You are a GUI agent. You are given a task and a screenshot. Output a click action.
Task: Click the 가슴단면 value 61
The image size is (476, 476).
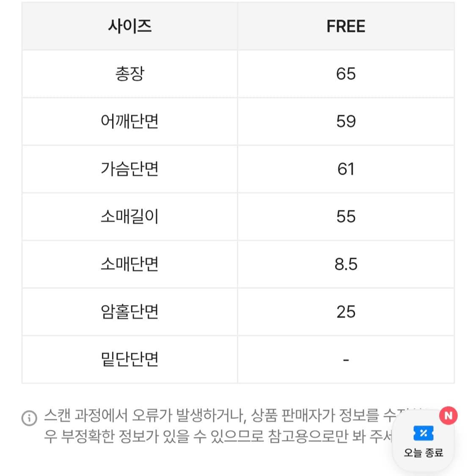pos(346,169)
